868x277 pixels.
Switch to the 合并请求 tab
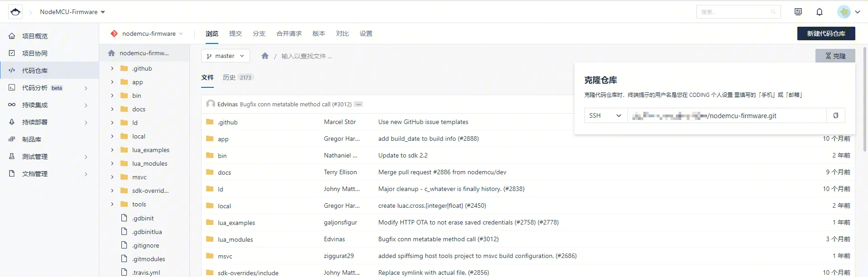[289, 33]
